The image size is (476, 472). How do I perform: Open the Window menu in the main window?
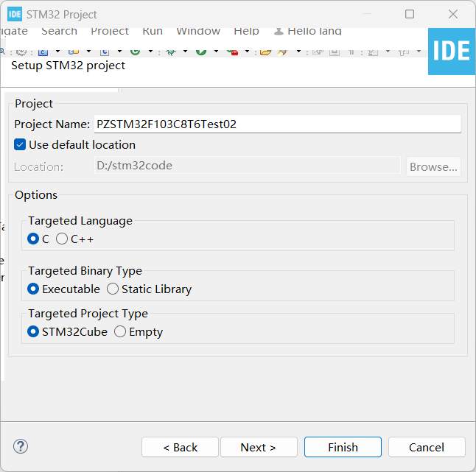[198, 31]
